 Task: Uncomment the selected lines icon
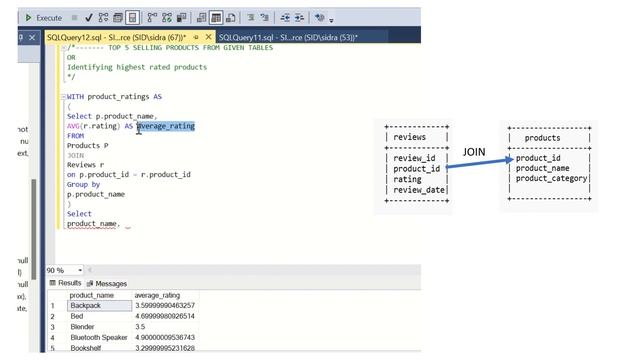point(265,18)
